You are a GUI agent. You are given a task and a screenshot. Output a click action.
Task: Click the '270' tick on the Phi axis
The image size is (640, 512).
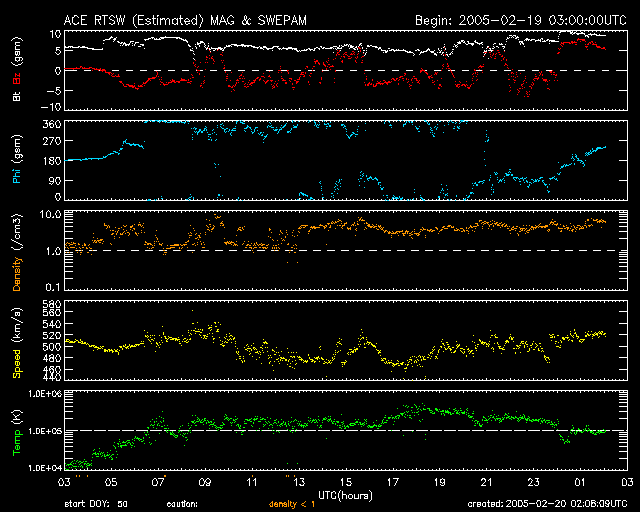51,141
